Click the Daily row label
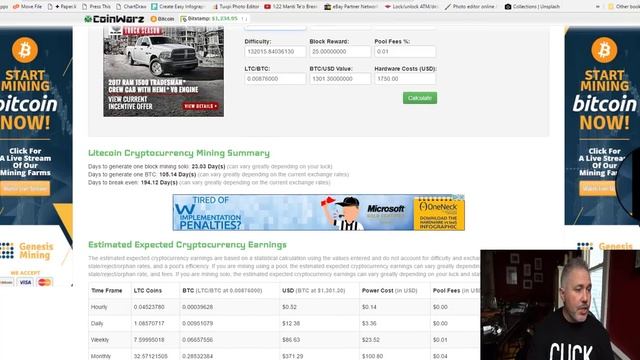This screenshot has width=640, height=360. coord(97,323)
